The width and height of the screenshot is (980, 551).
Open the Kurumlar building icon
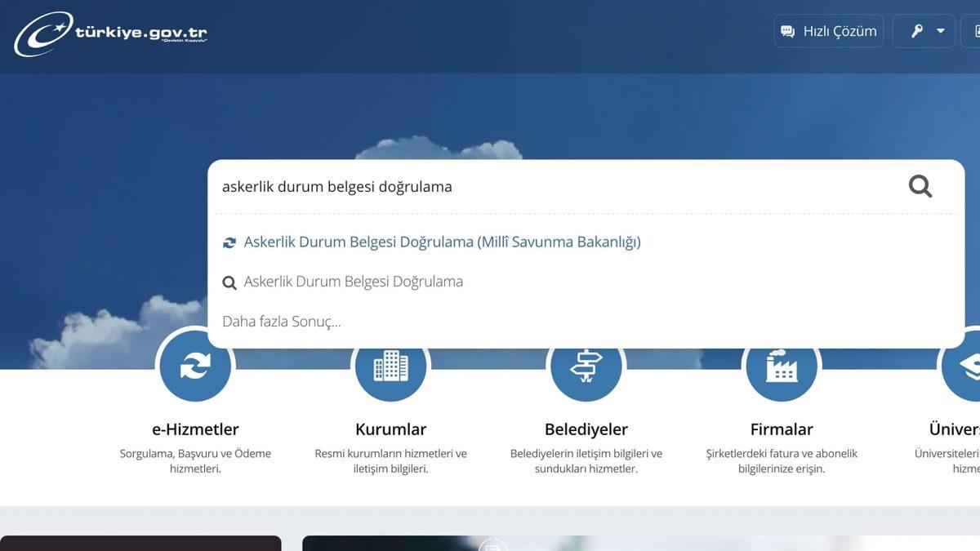[x=390, y=365]
